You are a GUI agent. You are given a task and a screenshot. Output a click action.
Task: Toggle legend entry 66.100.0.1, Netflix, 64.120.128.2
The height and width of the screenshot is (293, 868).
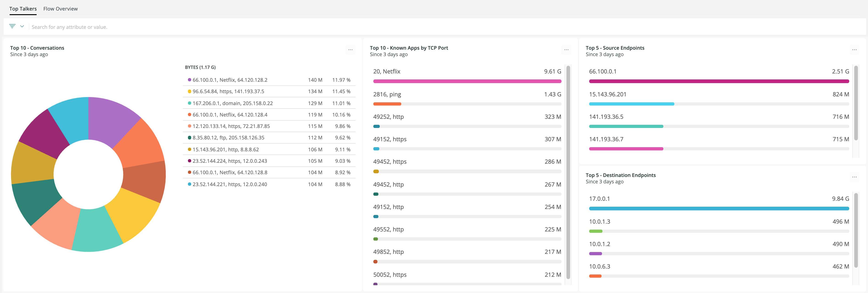point(230,80)
